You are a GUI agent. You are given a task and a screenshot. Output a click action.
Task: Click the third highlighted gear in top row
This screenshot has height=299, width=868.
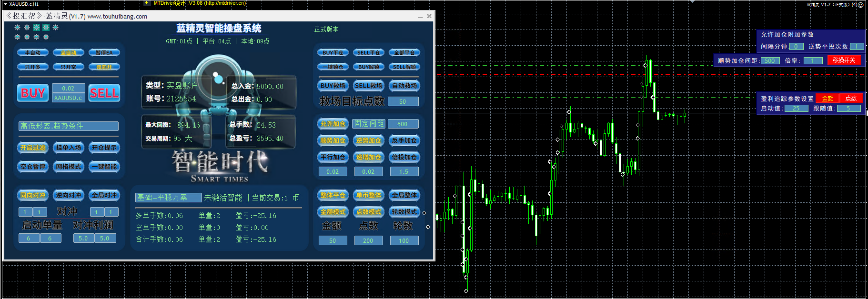(x=36, y=28)
